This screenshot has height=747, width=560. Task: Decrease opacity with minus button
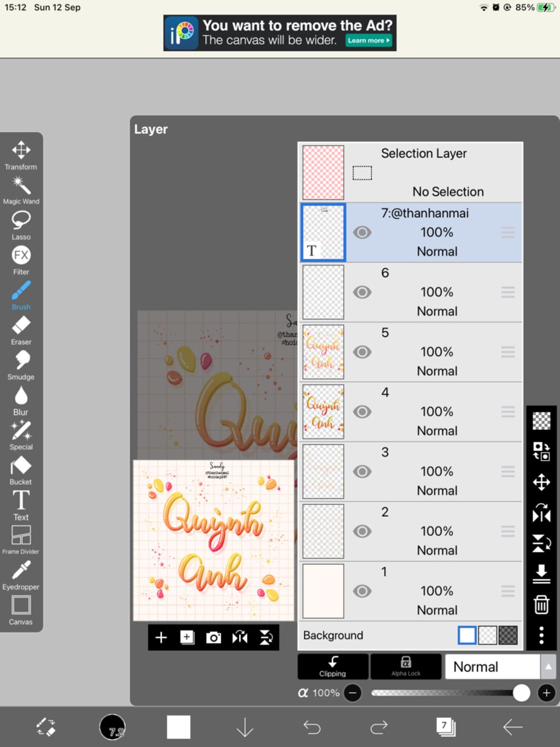click(x=353, y=693)
